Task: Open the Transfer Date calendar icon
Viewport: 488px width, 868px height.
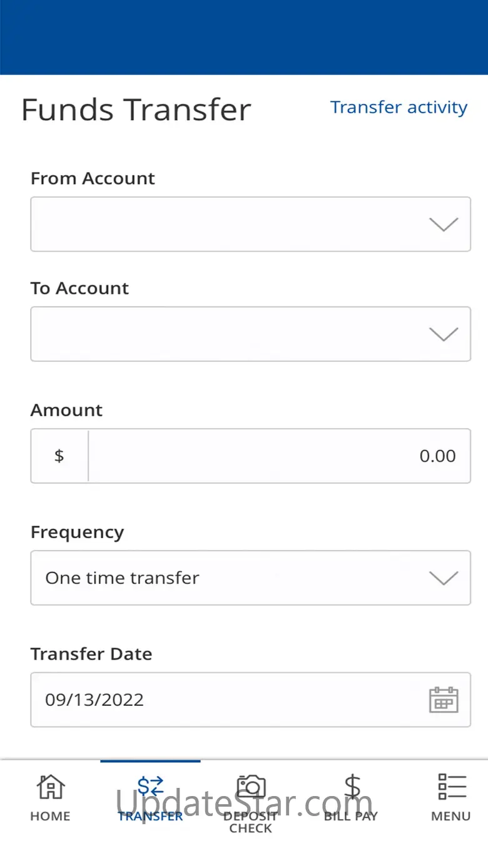Action: coord(444,700)
